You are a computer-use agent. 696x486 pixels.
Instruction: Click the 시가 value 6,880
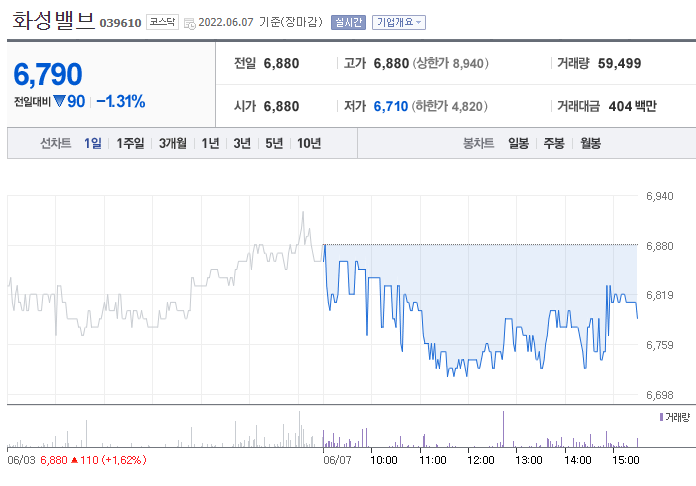point(281,107)
